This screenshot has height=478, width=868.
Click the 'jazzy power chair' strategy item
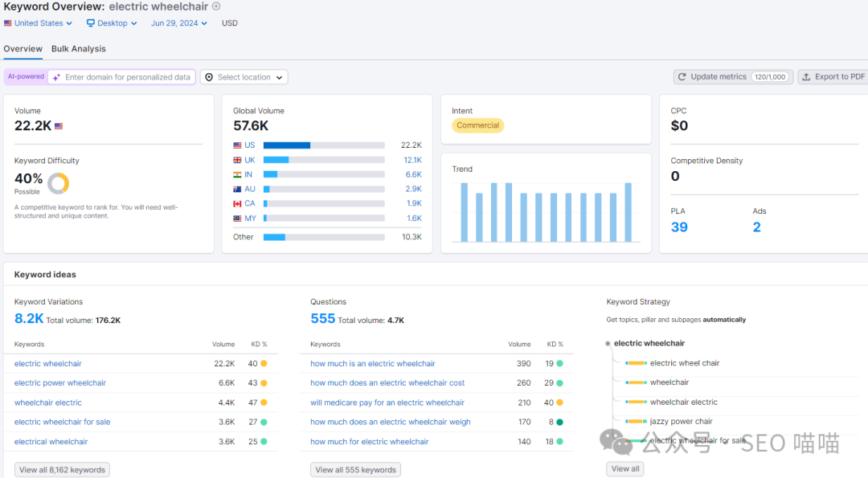click(x=681, y=421)
